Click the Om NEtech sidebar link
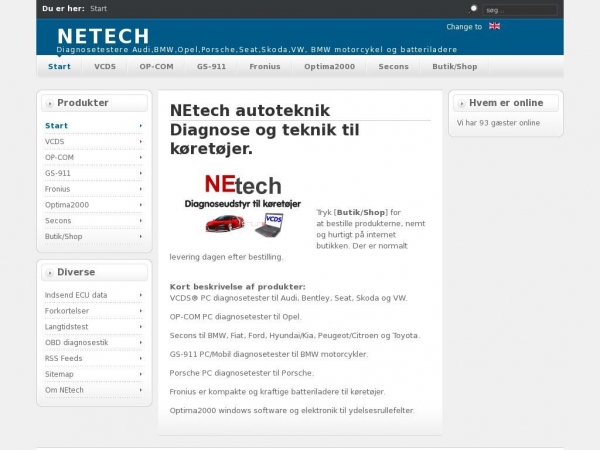Screen dimensions: 600x450 64,389
